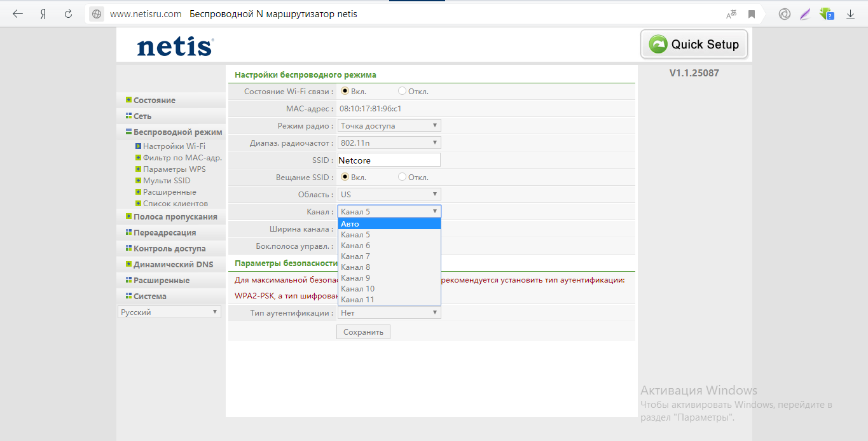This screenshot has height=441, width=868.
Task: Click the MAC address 08:10:17:81:96:c1
Action: point(370,109)
